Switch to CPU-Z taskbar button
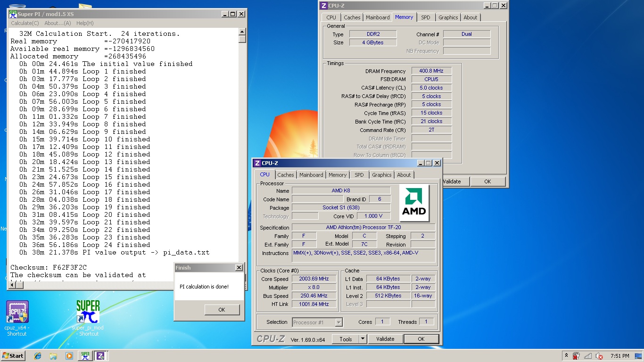Image resolution: width=644 pixels, height=362 pixels. point(100,356)
